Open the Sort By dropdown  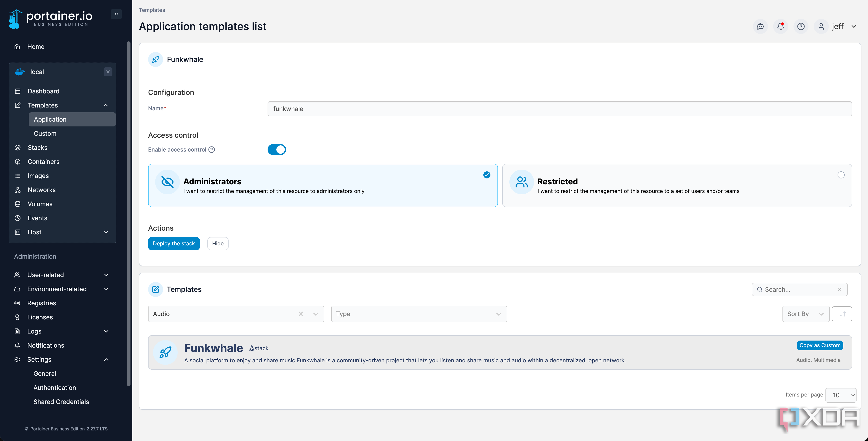point(805,314)
